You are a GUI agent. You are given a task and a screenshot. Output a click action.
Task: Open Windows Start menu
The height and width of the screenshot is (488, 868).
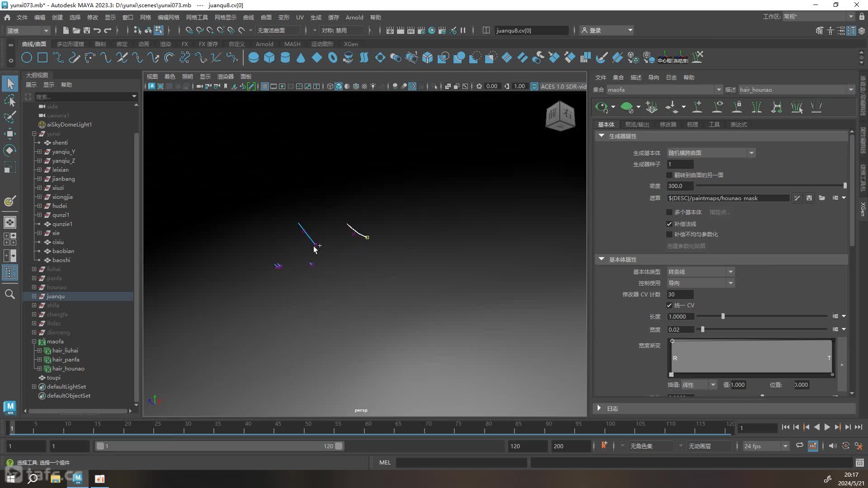11,479
